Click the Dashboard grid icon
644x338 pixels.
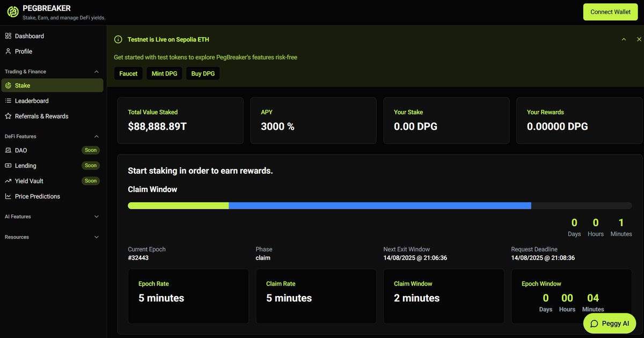coord(8,36)
